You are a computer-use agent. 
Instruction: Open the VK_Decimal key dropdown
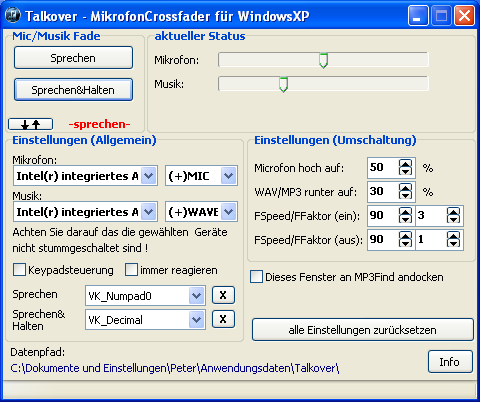(196, 319)
